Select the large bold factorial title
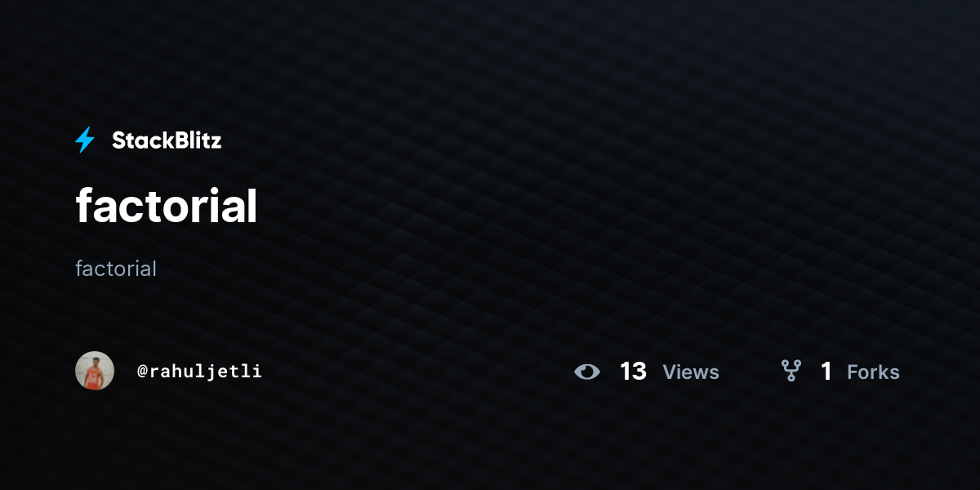This screenshot has height=490, width=980. [x=167, y=205]
